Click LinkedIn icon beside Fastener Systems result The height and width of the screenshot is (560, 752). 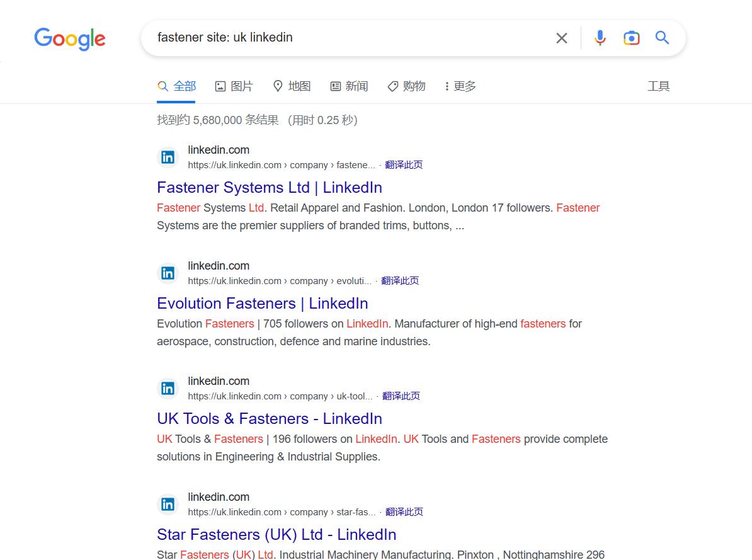coord(168,157)
